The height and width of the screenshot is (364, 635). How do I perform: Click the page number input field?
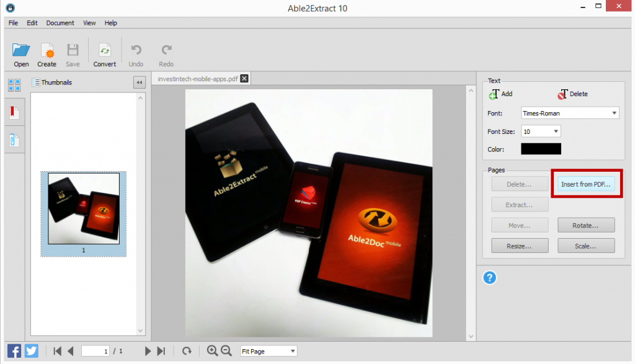coord(95,350)
